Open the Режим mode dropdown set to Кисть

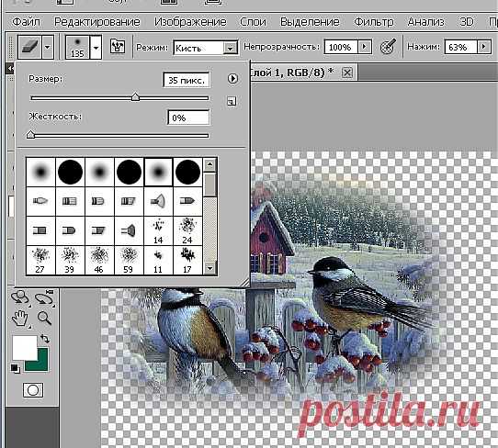pos(206,48)
